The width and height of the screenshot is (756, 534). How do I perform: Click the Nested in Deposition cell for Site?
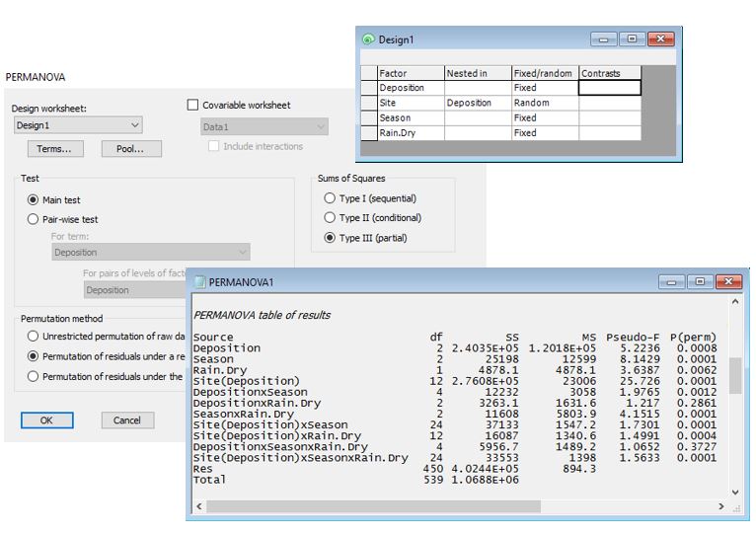[x=478, y=103]
